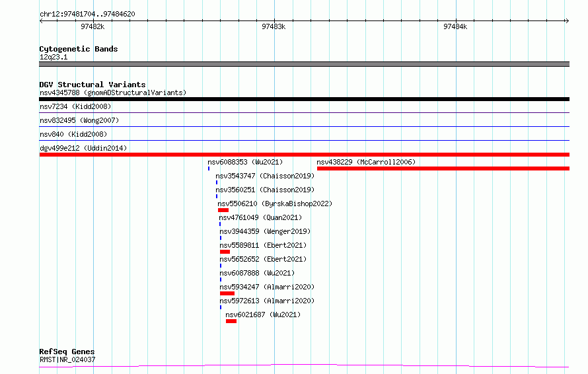
Task: Click the chr12:97481704..97484620 coordinates label
Action: [x=87, y=15]
